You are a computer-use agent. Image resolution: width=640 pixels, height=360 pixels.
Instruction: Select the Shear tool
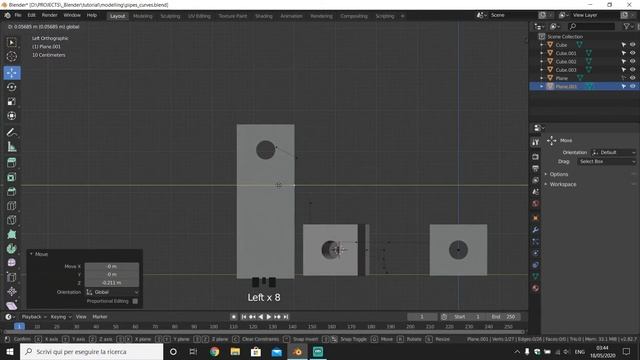(x=12, y=305)
